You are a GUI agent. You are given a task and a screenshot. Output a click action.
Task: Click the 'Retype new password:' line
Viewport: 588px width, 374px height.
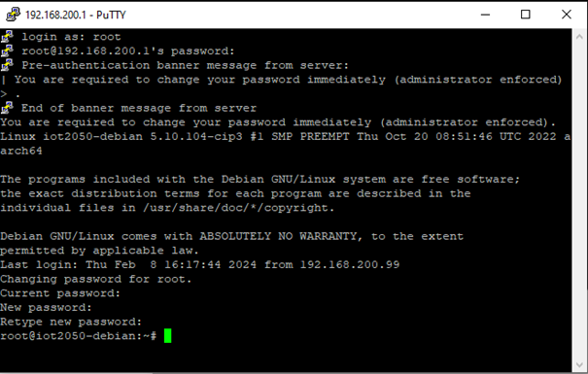71,322
